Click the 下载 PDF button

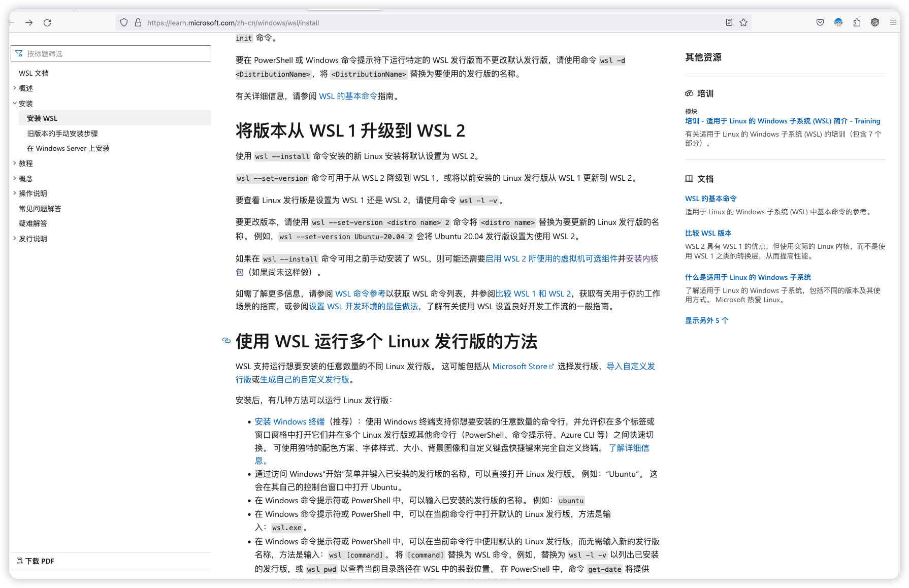pyautogui.click(x=36, y=561)
